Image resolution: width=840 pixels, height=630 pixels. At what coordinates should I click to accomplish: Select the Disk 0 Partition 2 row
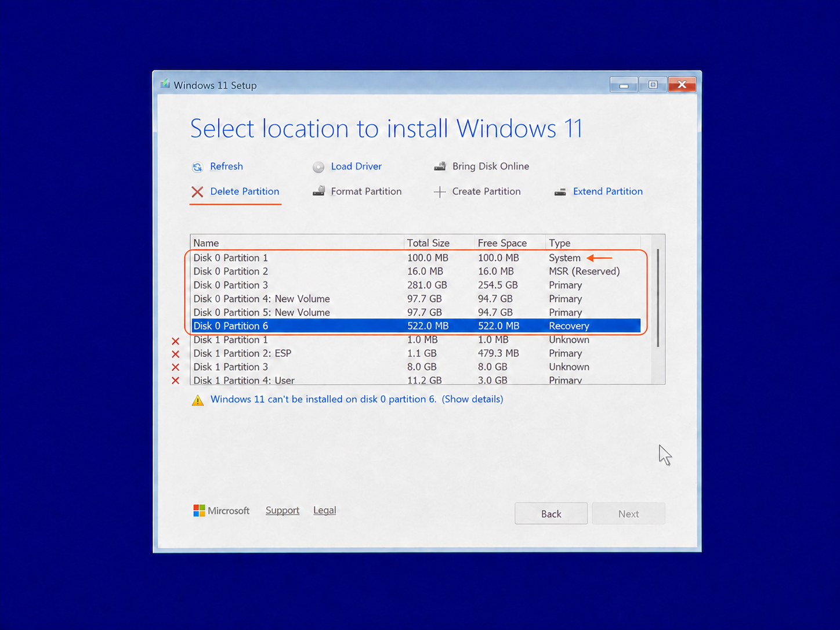tap(415, 271)
